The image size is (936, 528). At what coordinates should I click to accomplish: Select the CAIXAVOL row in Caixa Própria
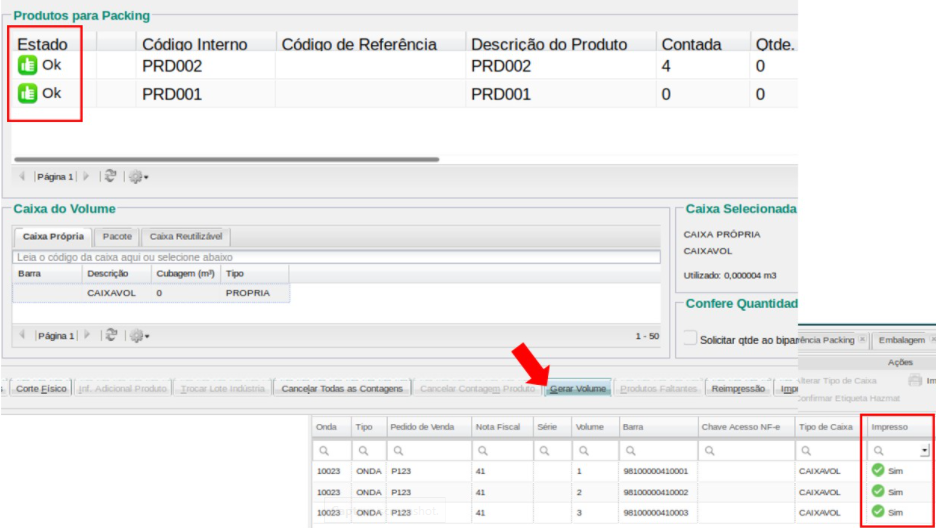coord(151,293)
